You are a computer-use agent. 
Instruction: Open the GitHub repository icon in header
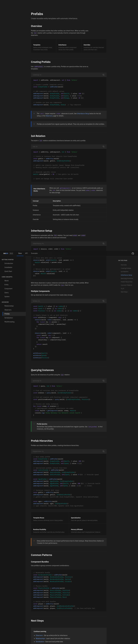tap(133, 254)
